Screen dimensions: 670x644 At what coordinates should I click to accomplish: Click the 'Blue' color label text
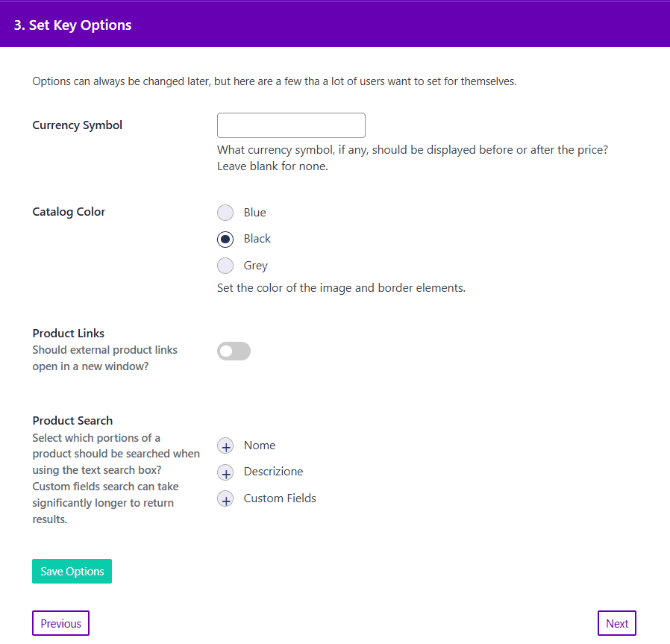pos(255,213)
